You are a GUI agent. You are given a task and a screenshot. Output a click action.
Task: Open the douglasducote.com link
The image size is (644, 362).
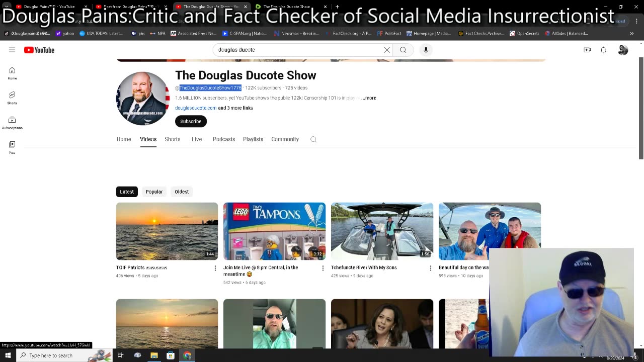coord(196,108)
